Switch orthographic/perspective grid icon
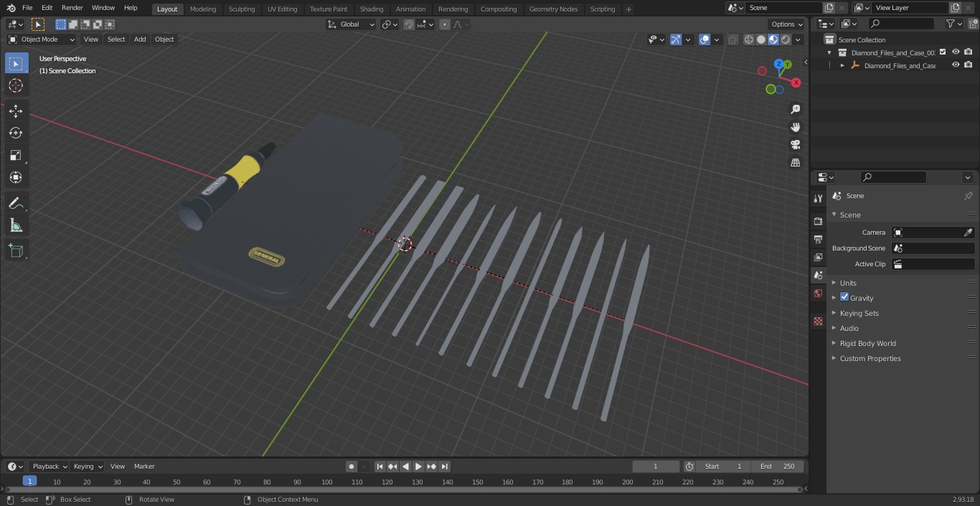This screenshot has height=506, width=980. pos(795,163)
